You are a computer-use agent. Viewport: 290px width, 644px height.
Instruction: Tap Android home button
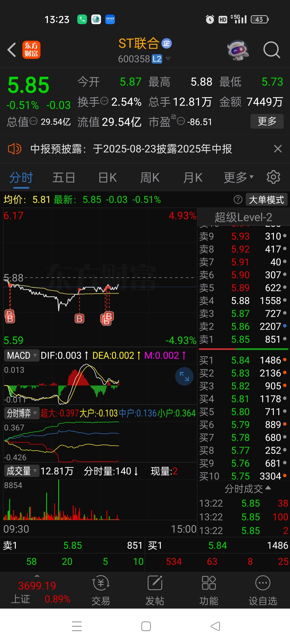pos(146,626)
